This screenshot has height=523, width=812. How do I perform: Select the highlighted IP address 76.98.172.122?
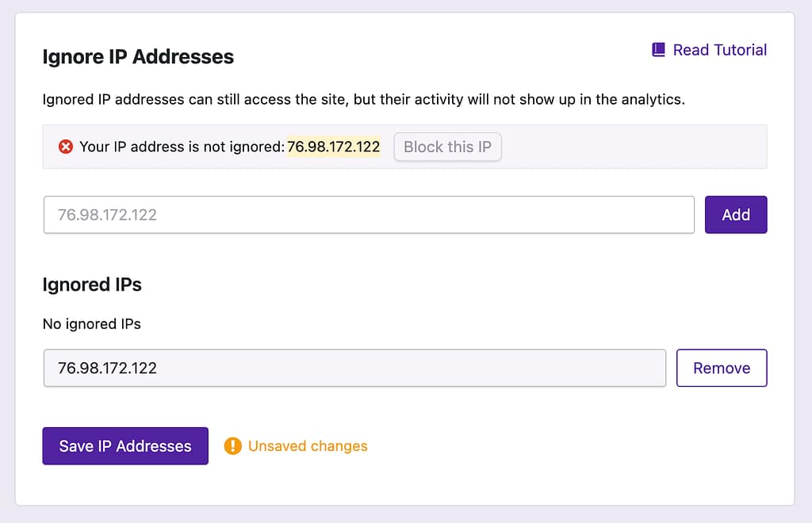point(333,147)
